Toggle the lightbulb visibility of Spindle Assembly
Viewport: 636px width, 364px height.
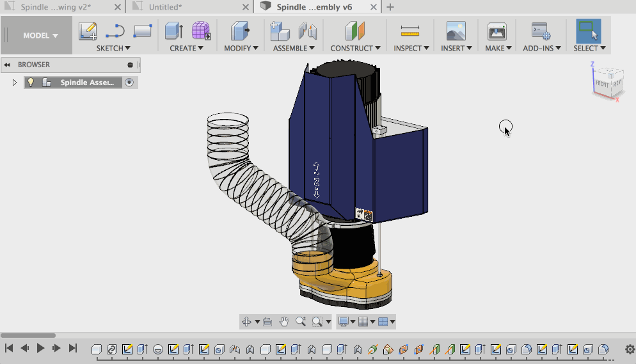[30, 83]
